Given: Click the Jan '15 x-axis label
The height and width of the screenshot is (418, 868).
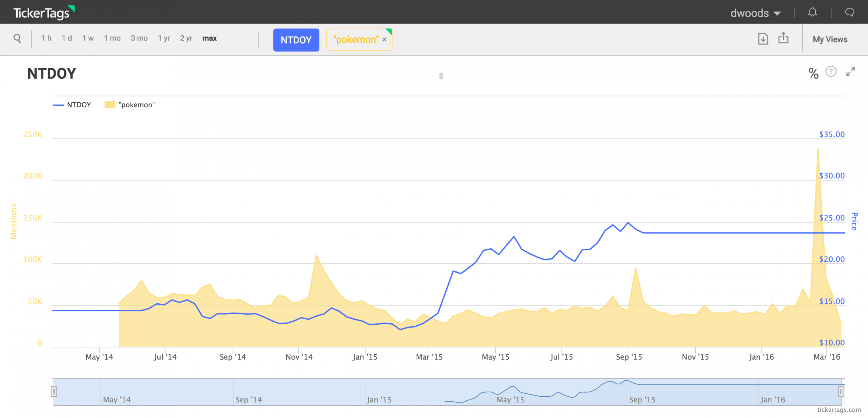Looking at the screenshot, I should (365, 357).
